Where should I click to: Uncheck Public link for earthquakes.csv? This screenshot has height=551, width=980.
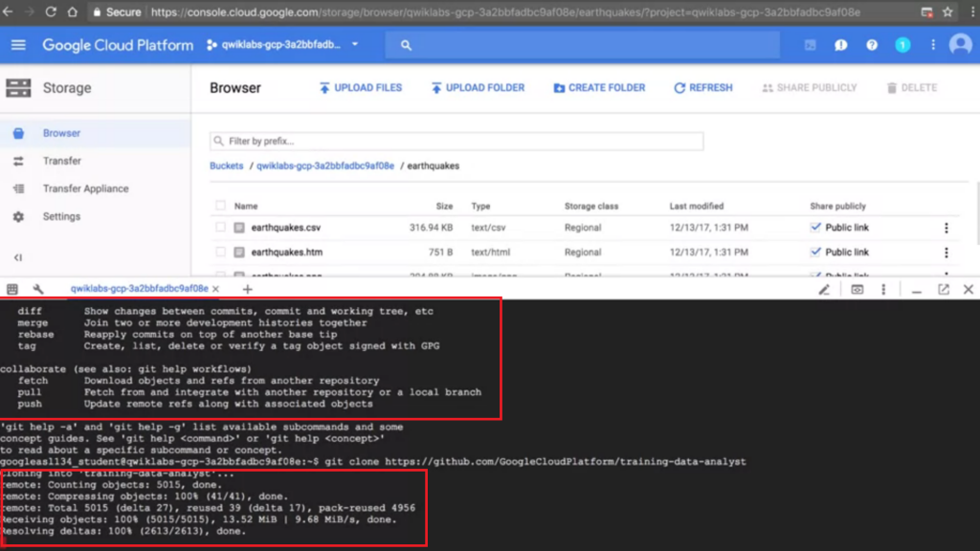tap(815, 228)
